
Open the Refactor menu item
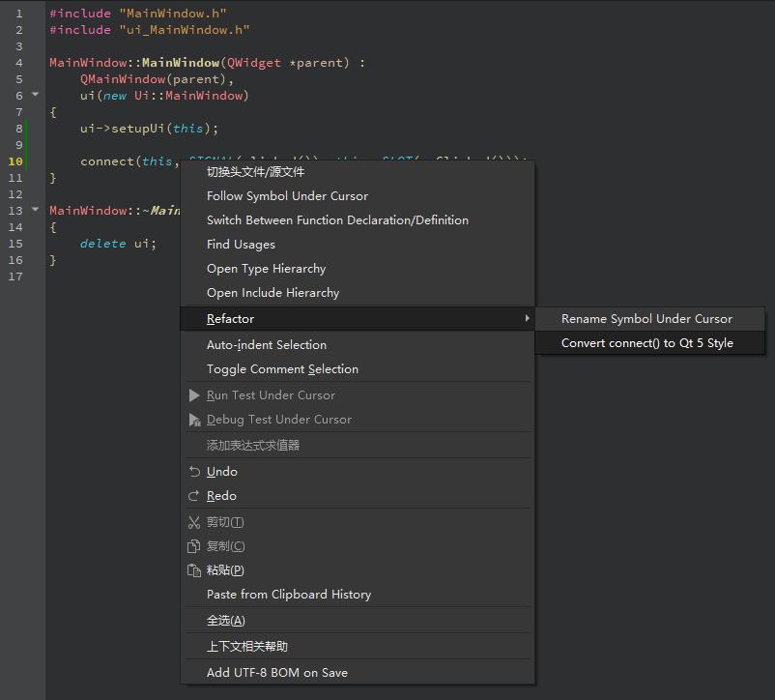358,319
